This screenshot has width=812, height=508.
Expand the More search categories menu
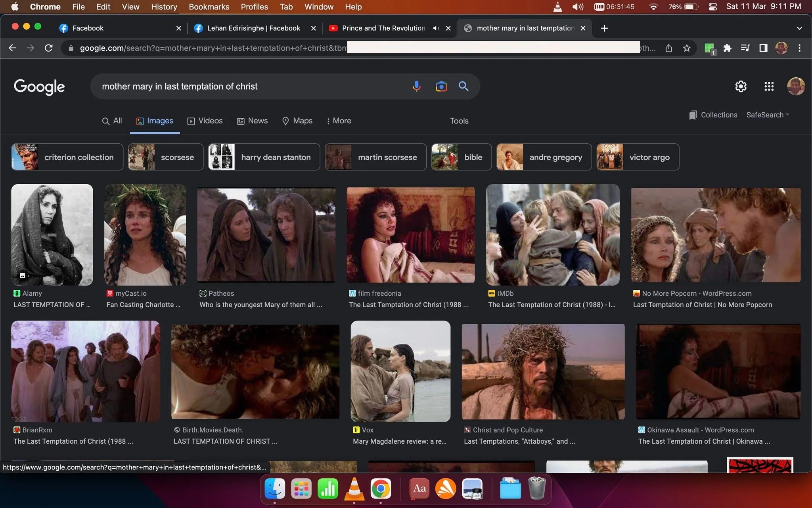tap(339, 121)
